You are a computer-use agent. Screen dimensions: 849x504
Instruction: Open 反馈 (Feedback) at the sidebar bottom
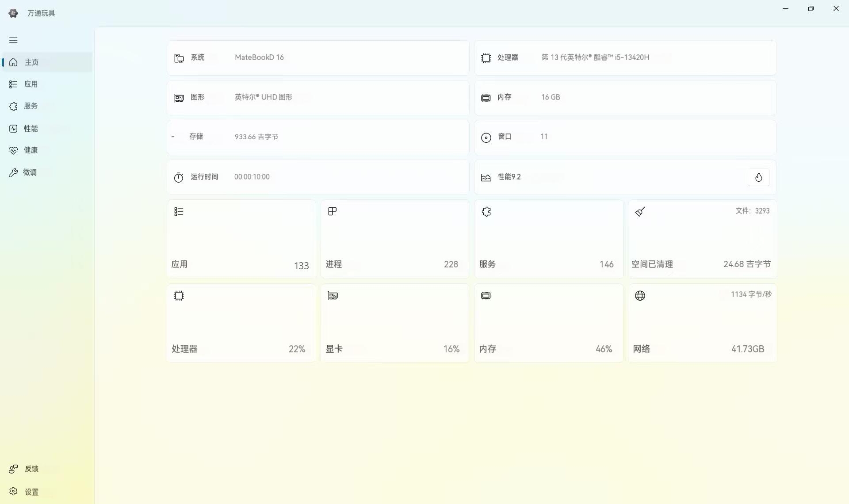(31, 469)
